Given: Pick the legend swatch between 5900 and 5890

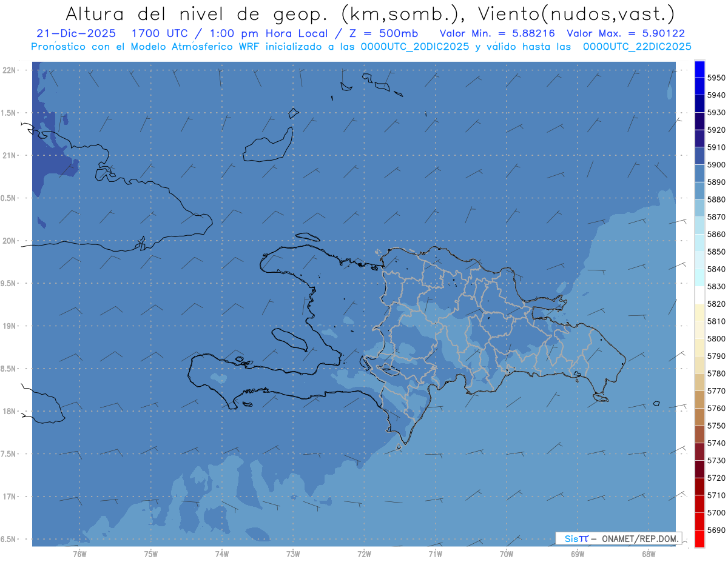Looking at the screenshot, I should [x=699, y=173].
